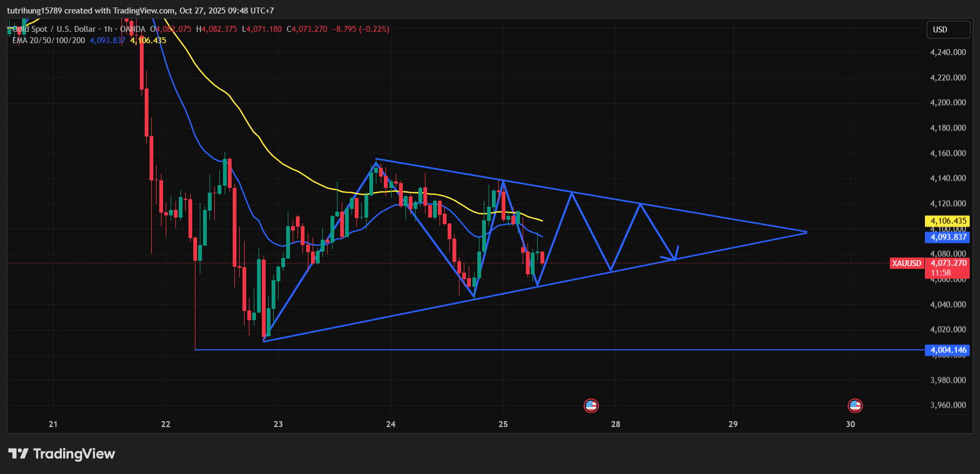Expand the EMA 20/50/100/200 indicator legend
The width and height of the screenshot is (980, 474).
click(x=49, y=40)
